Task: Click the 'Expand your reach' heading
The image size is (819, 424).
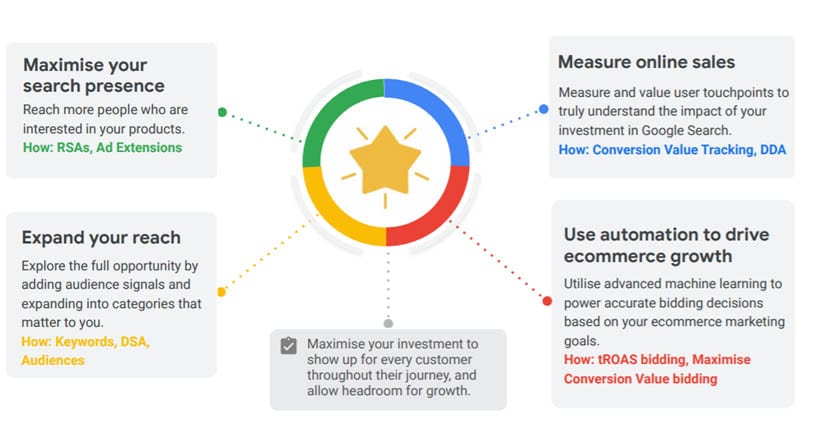Action: (101, 237)
